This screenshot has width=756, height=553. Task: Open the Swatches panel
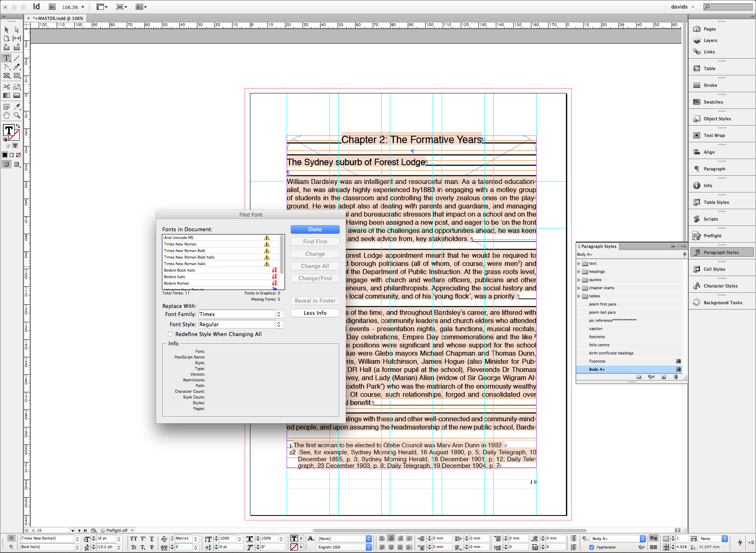[x=713, y=102]
